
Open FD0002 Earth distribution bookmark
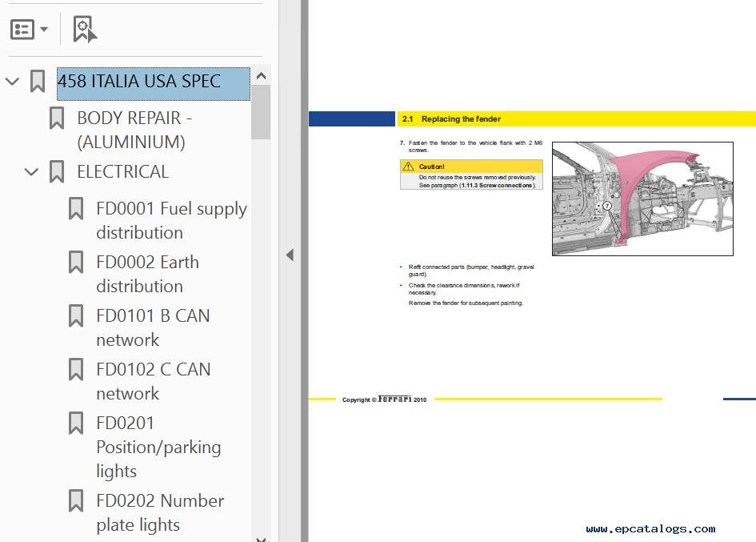(147, 274)
